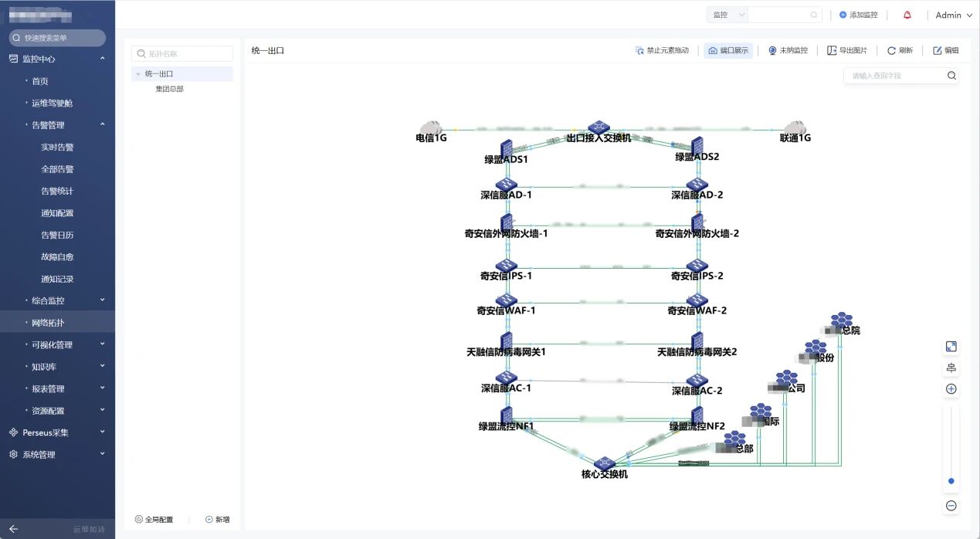Collapse the 统一出口 tree node

tap(137, 74)
